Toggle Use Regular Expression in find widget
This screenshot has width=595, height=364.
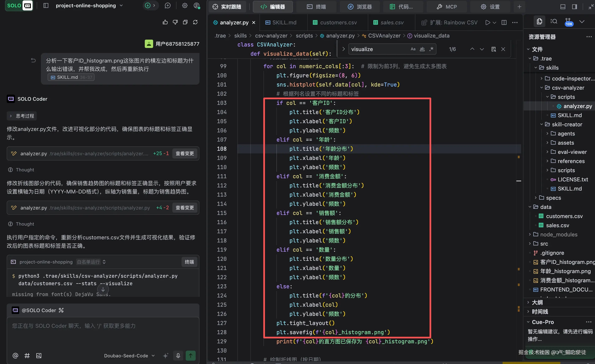click(x=431, y=49)
